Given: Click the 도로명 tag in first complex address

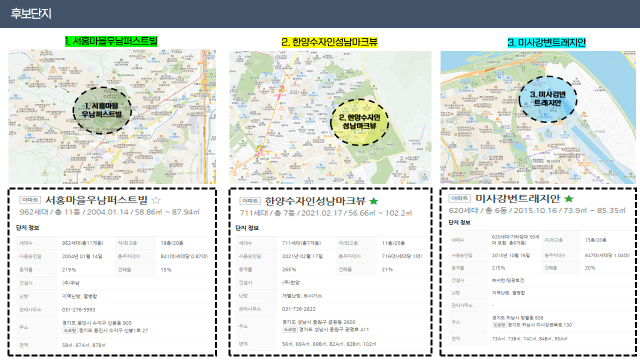Looking at the screenshot, I should click(70, 331).
